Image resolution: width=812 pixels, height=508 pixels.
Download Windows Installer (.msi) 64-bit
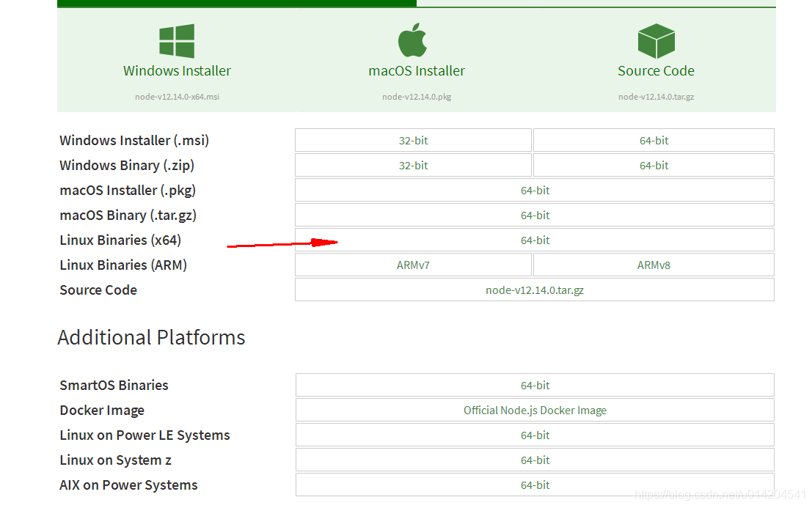coord(654,140)
